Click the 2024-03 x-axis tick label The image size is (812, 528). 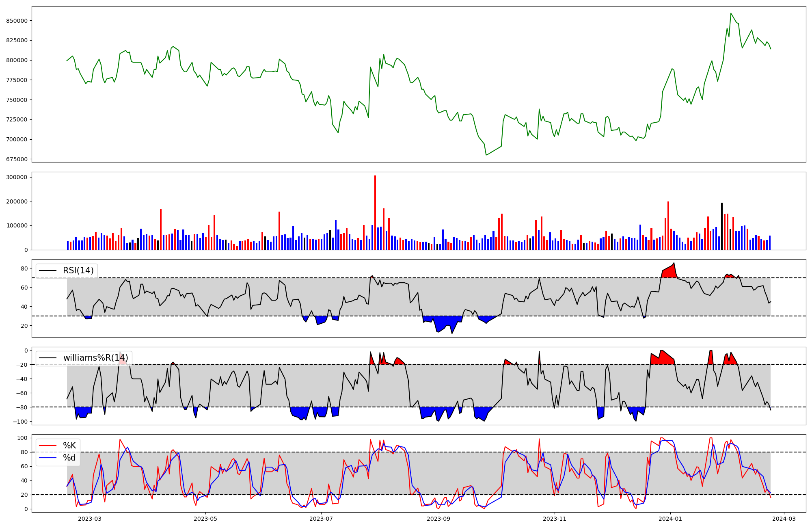(x=784, y=519)
